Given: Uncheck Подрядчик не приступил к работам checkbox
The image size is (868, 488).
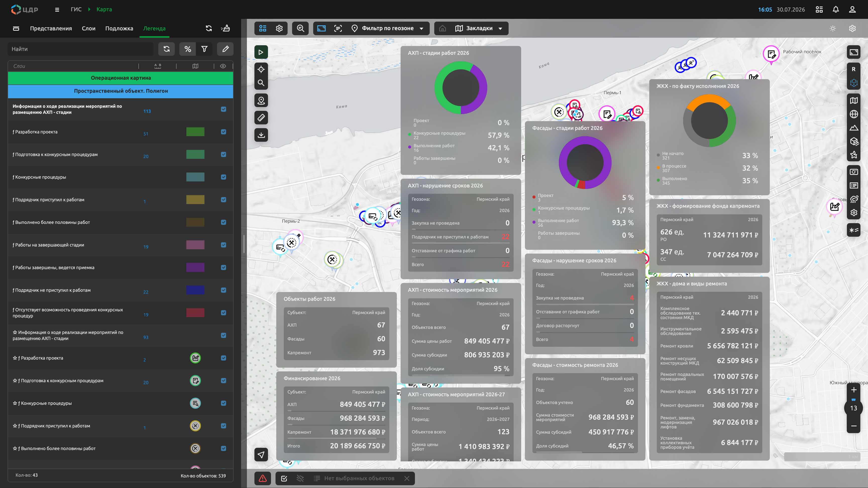Looking at the screenshot, I should coord(223,290).
